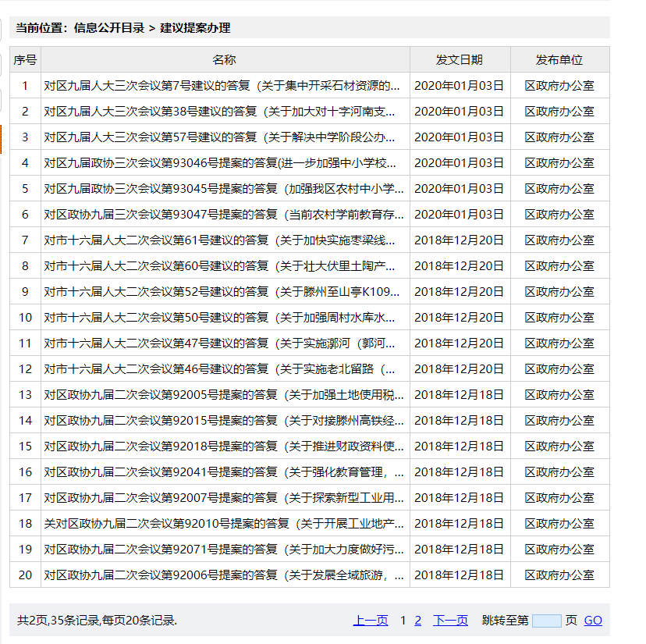Open row 7 title 第61号建议的答复

click(219, 240)
